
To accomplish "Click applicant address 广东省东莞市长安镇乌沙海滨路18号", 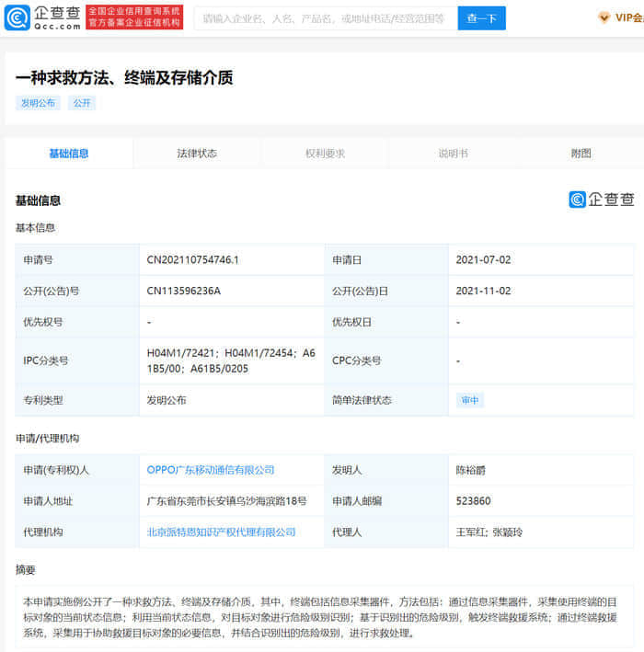I will (x=226, y=501).
